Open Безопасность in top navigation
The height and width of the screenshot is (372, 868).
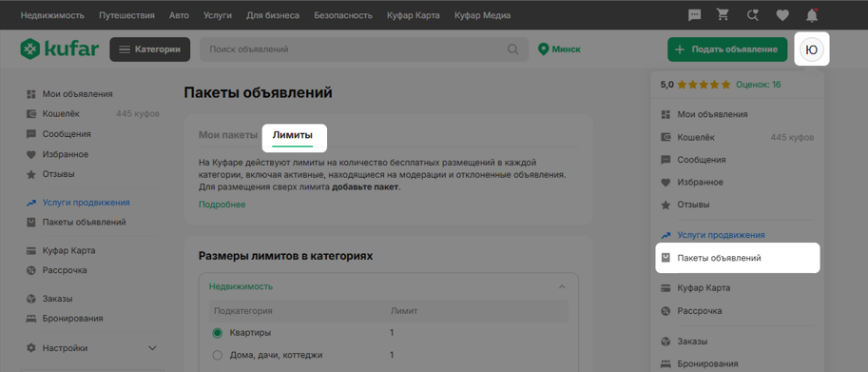(343, 15)
